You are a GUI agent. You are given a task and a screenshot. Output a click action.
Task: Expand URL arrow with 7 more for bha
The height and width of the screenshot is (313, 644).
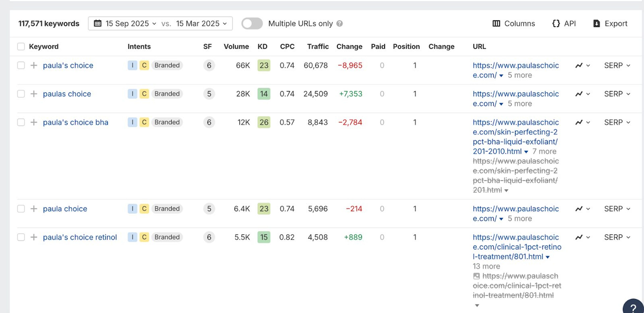(x=526, y=152)
